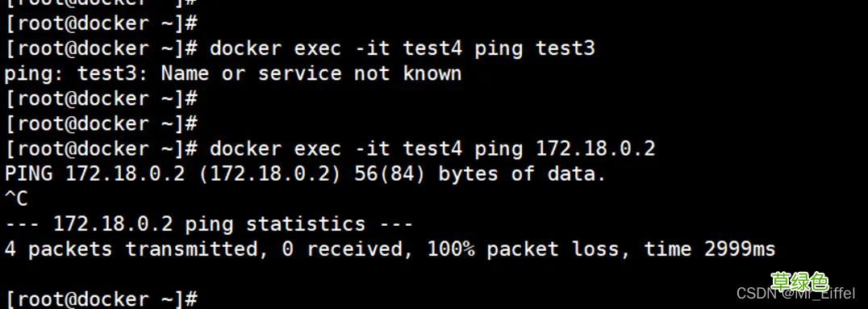
Task: Click the word test4 in first command
Action: [x=432, y=49]
